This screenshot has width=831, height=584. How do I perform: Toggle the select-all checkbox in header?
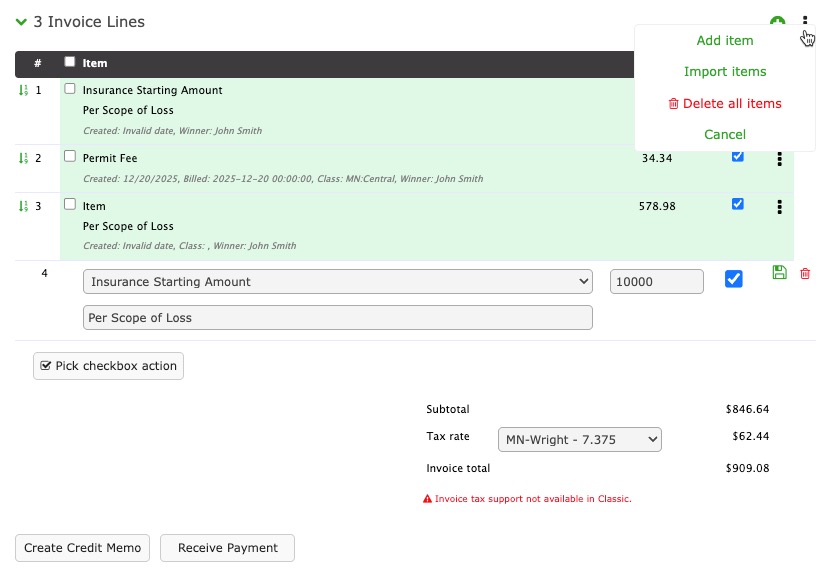70,62
